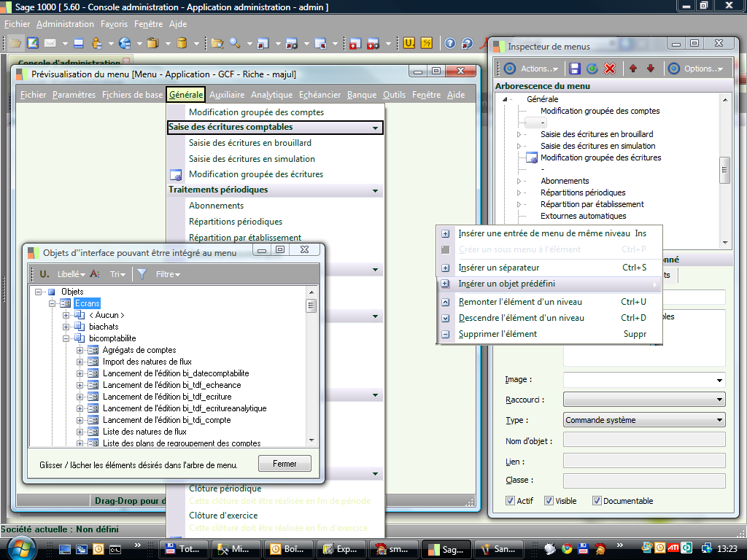Collapse Traitements périodiques section arrow
Viewport: 747px width, 560px height.
click(x=376, y=190)
